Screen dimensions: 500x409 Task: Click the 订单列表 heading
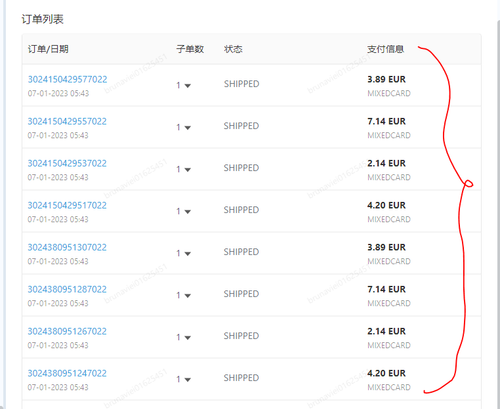[42, 19]
